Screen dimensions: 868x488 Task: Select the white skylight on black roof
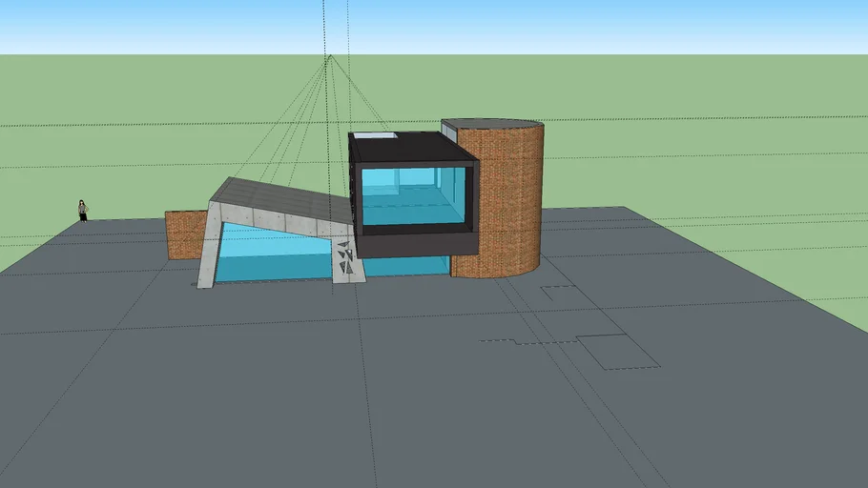[377, 135]
